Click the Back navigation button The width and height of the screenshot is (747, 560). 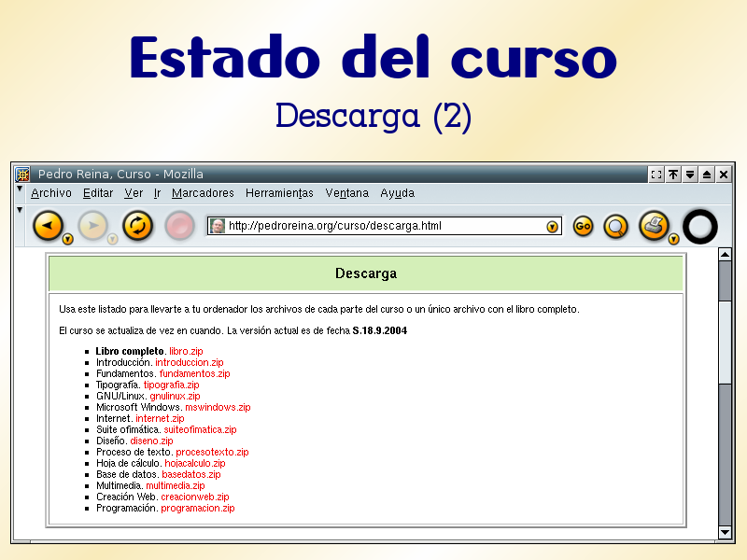click(x=48, y=225)
